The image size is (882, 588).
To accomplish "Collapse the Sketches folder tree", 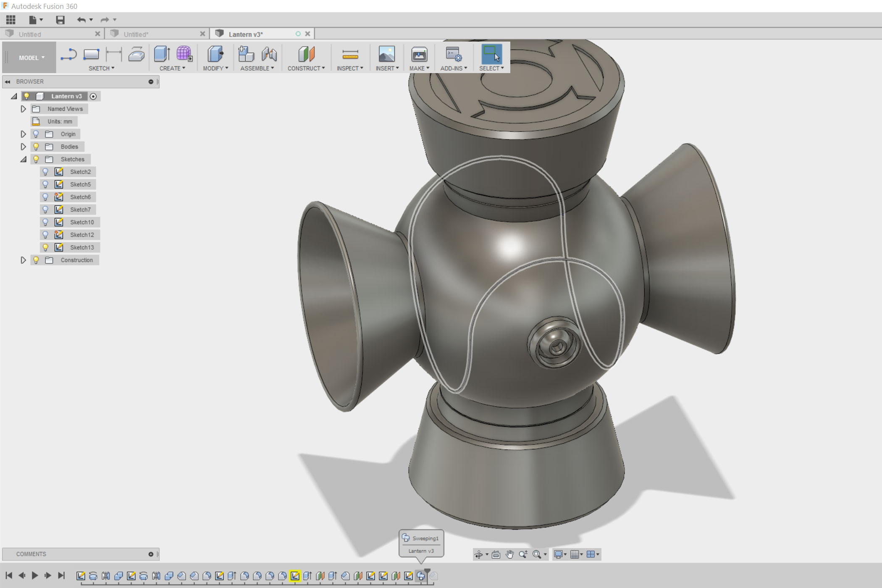I will (x=24, y=159).
